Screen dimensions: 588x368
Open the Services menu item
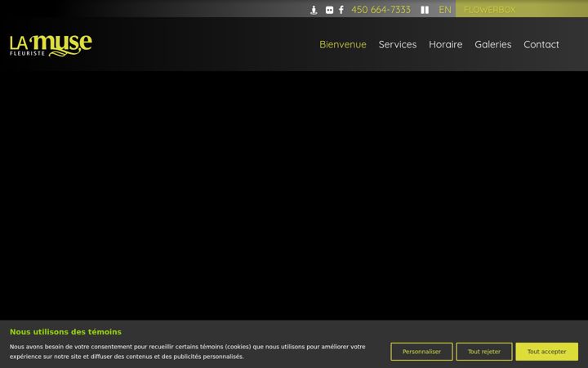[x=398, y=44]
